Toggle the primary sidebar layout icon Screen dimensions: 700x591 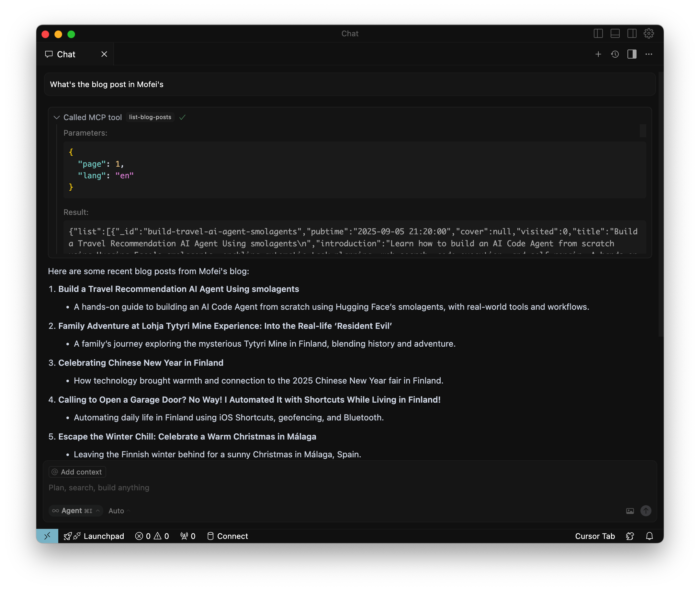coord(598,34)
